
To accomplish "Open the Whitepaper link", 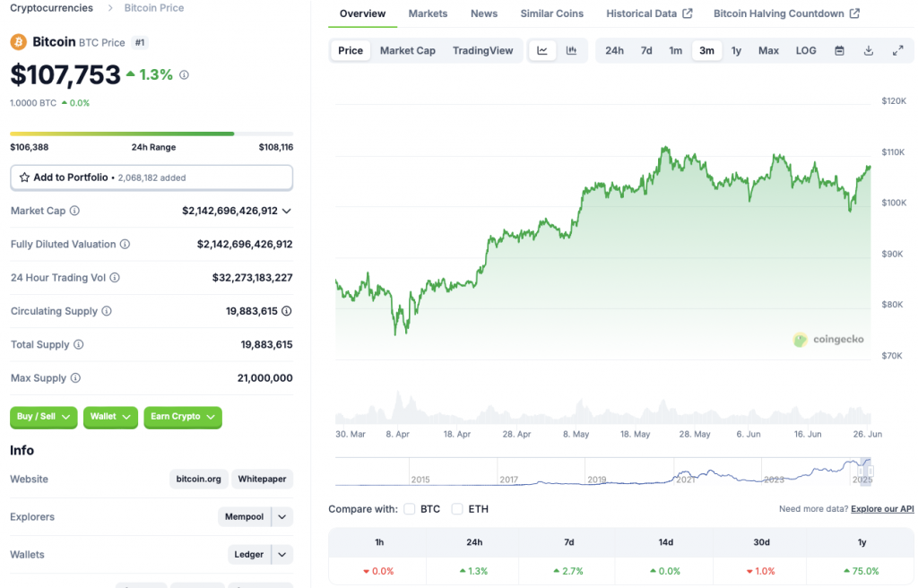I will click(263, 479).
